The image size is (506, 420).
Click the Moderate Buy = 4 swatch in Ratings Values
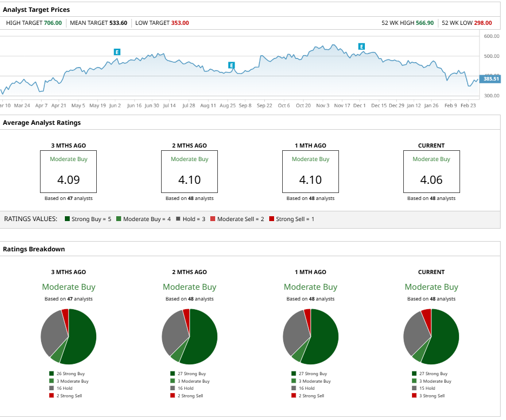coord(119,219)
